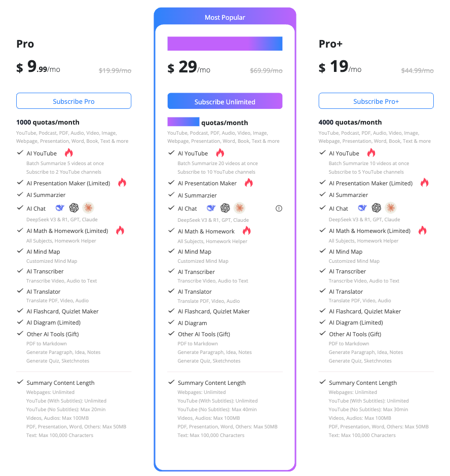Click the Claude icon in Pro+ plan
The height and width of the screenshot is (476, 450).
pyautogui.click(x=390, y=208)
